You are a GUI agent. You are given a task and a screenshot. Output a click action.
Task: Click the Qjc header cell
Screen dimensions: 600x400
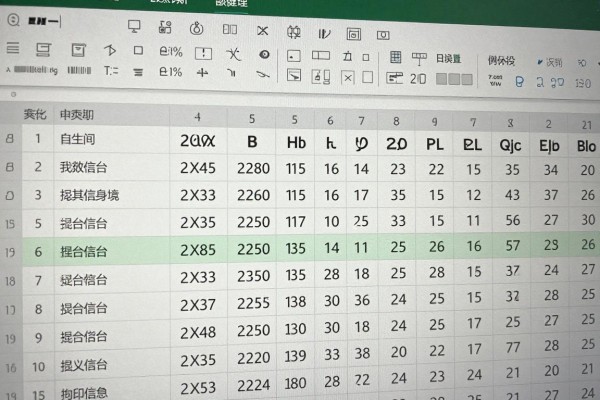click(x=510, y=145)
